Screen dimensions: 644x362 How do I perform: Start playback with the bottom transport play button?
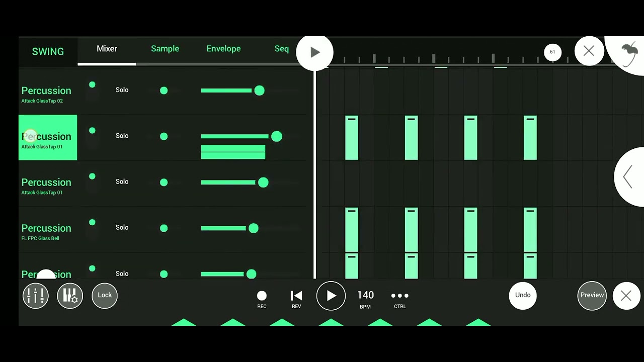(331, 296)
